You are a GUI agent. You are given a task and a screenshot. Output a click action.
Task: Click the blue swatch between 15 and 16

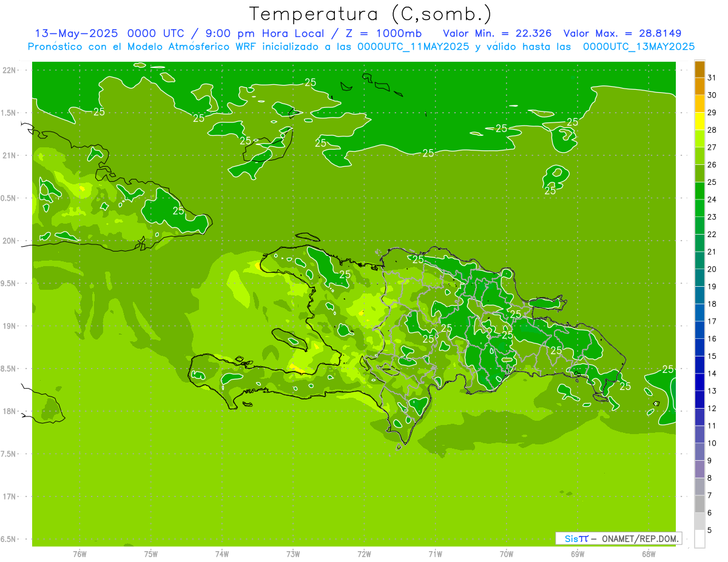699,347
